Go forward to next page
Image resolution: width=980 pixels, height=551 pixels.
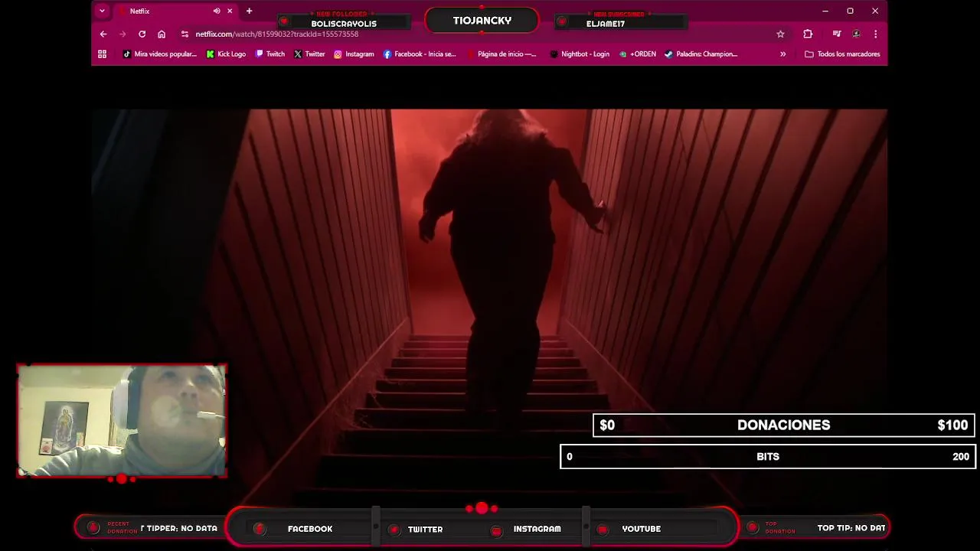[x=122, y=34]
